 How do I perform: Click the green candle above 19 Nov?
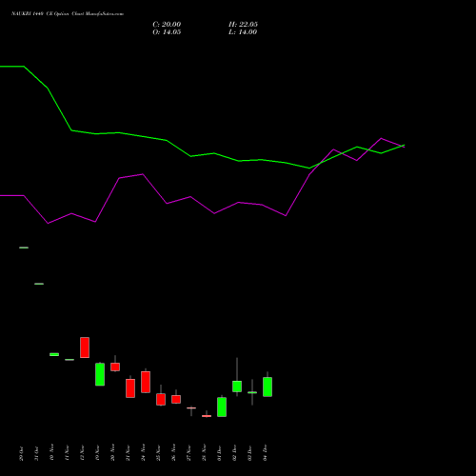100,374
